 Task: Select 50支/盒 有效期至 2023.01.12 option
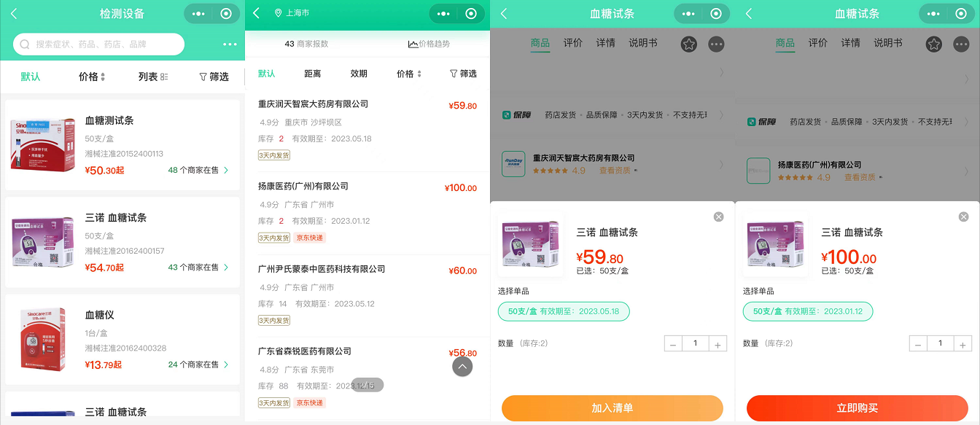point(808,311)
